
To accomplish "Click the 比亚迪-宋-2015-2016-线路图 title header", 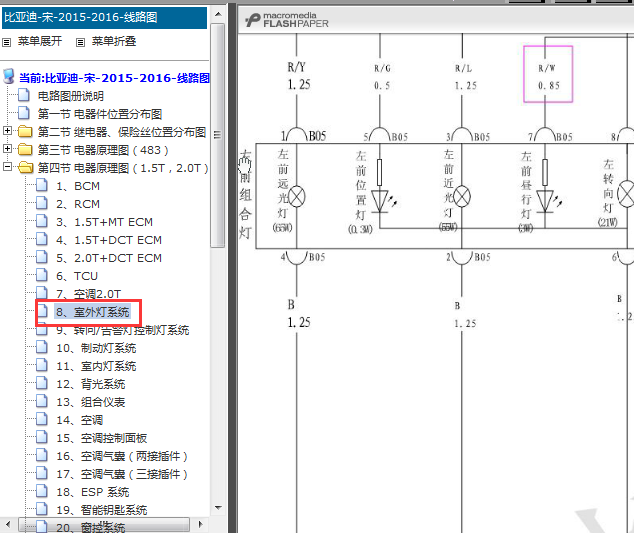I will (104, 17).
